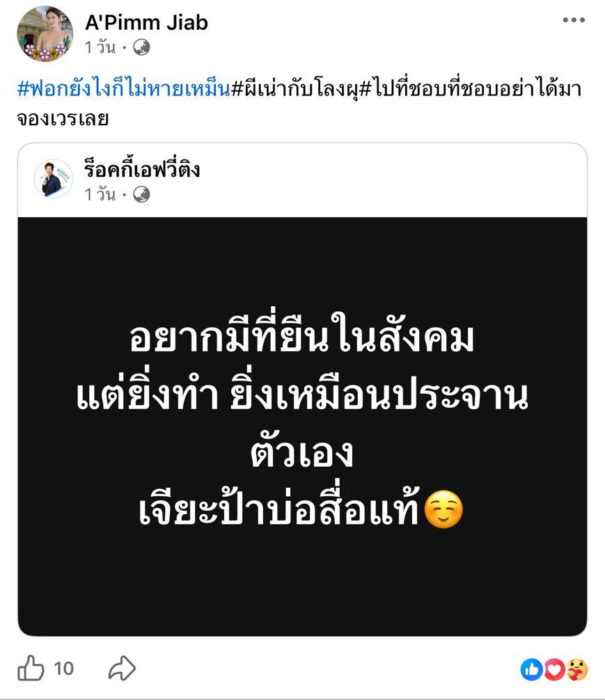605x700 pixels.
Task: Click the 1 วัน timestamp of main post
Action: point(100,47)
